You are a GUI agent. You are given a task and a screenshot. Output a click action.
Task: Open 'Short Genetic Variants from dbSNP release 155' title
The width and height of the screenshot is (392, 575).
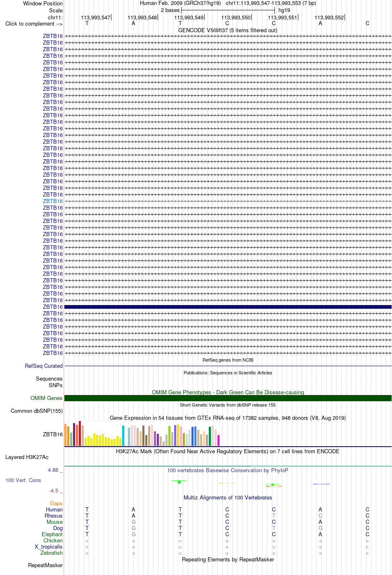pyautogui.click(x=228, y=405)
